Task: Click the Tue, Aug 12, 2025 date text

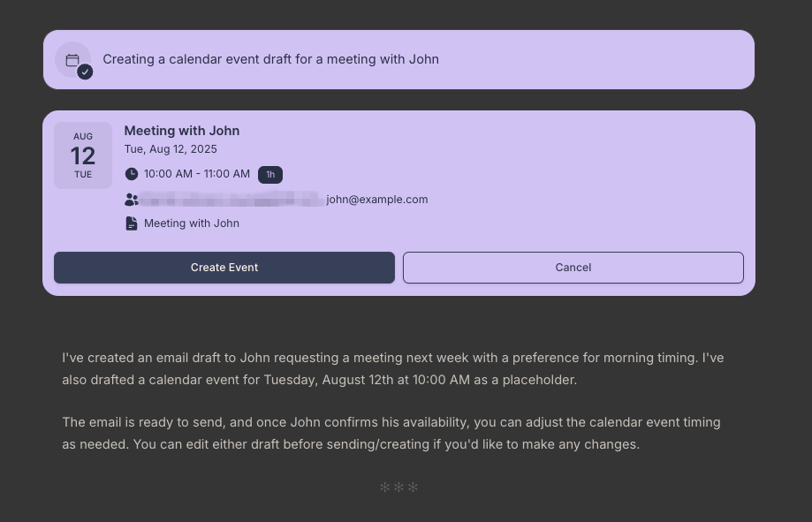Action: (x=171, y=149)
